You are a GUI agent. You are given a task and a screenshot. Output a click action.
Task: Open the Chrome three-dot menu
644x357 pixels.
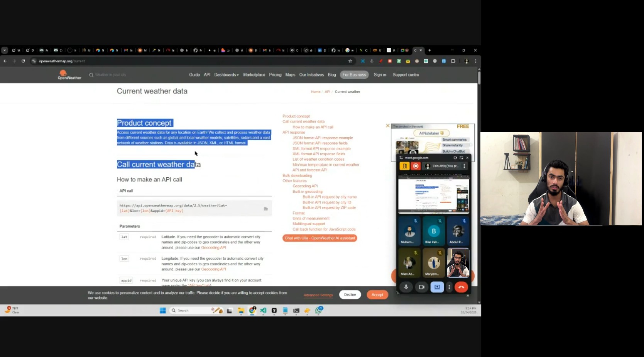coord(476,61)
